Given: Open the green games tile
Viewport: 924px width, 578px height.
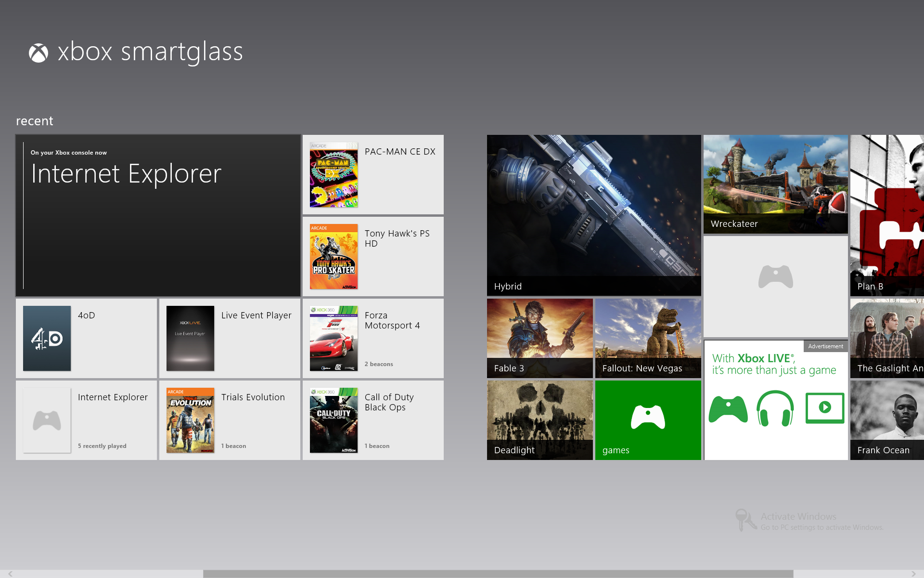Looking at the screenshot, I should point(648,420).
